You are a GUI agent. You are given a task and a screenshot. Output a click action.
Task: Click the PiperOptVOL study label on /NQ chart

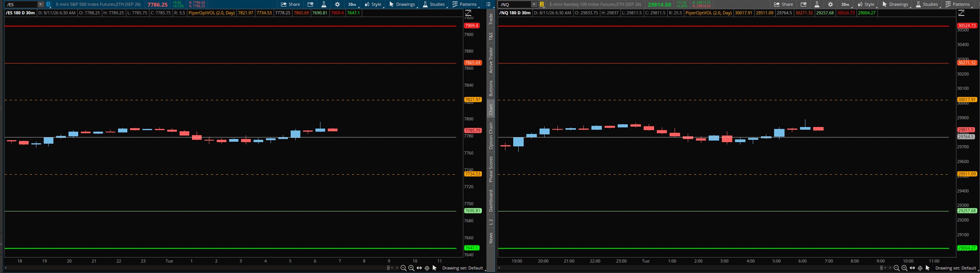point(708,13)
